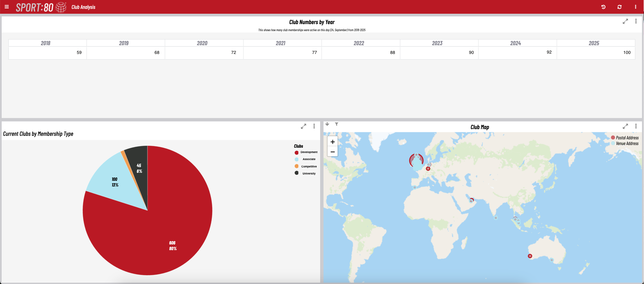The image size is (644, 284).
Task: Zoom in on the Club Map
Action: tap(333, 142)
